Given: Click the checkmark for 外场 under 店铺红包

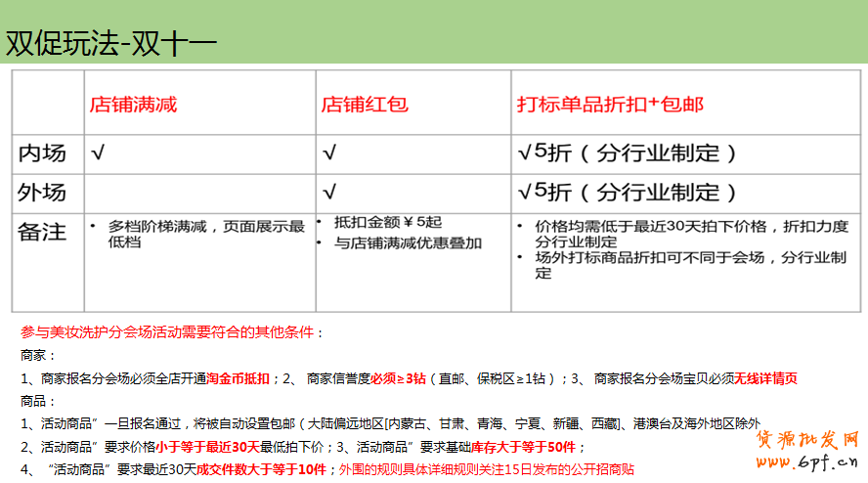Looking at the screenshot, I should 329,192.
